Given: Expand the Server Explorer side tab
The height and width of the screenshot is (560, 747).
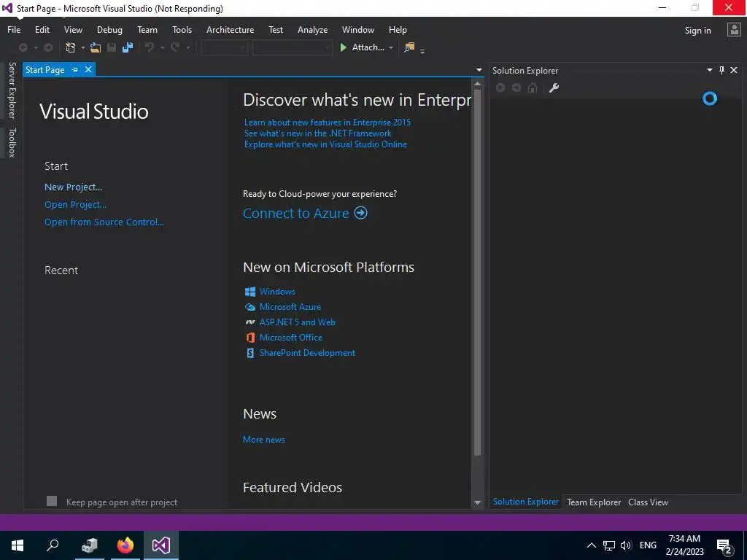Looking at the screenshot, I should 12,90.
